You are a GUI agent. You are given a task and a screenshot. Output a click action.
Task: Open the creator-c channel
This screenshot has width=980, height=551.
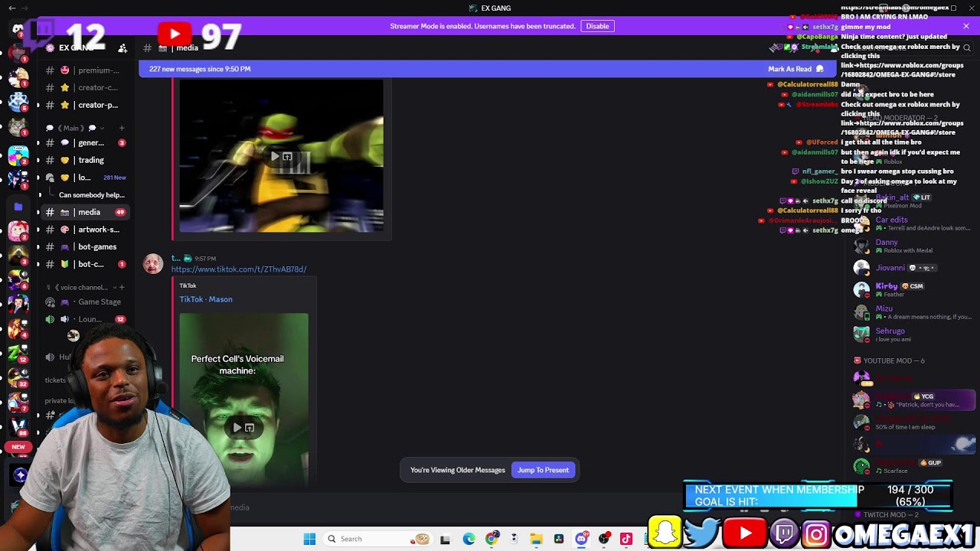tap(86, 88)
